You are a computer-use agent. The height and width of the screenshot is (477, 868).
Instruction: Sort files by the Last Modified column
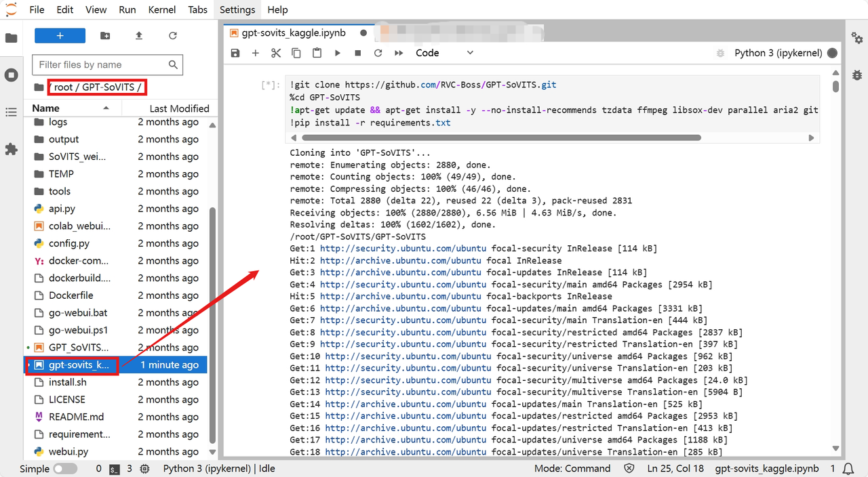coord(179,108)
